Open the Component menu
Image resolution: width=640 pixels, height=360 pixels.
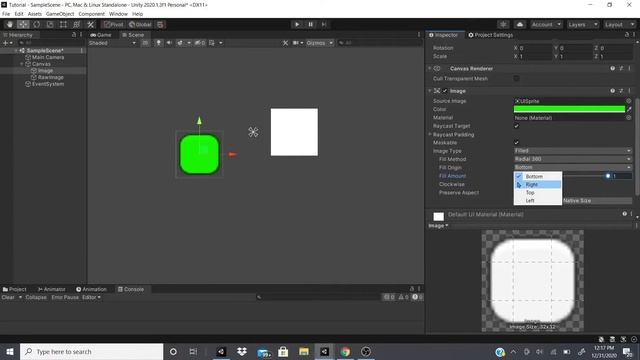point(91,14)
